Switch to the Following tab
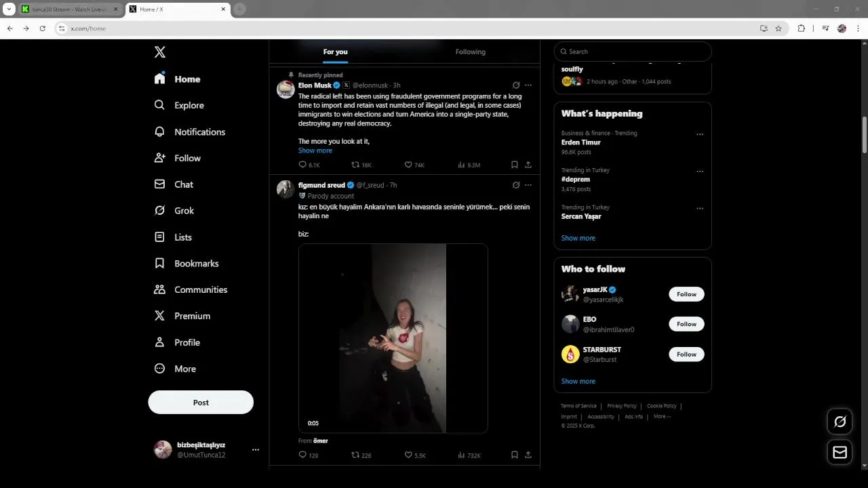 471,52
